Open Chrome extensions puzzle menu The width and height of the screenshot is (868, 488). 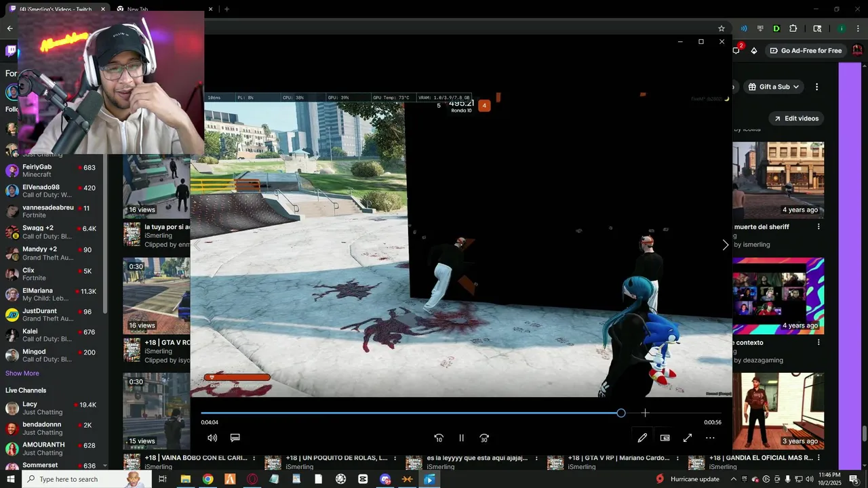[x=793, y=28]
